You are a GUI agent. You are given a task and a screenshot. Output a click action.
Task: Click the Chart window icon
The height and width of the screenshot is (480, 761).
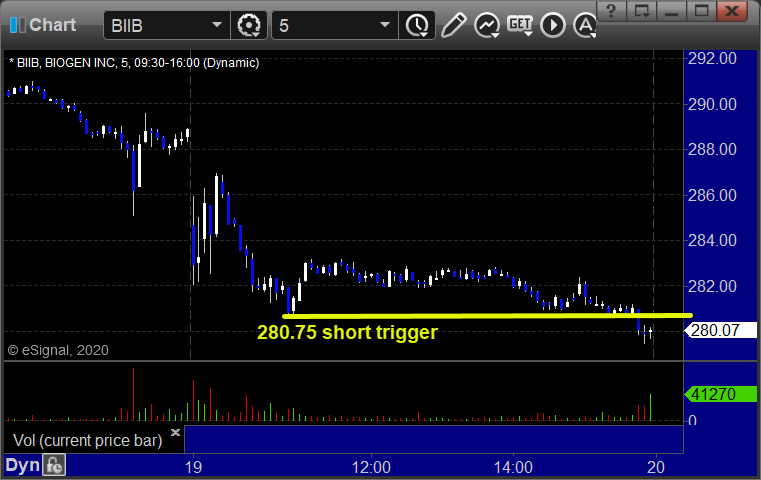pos(17,25)
